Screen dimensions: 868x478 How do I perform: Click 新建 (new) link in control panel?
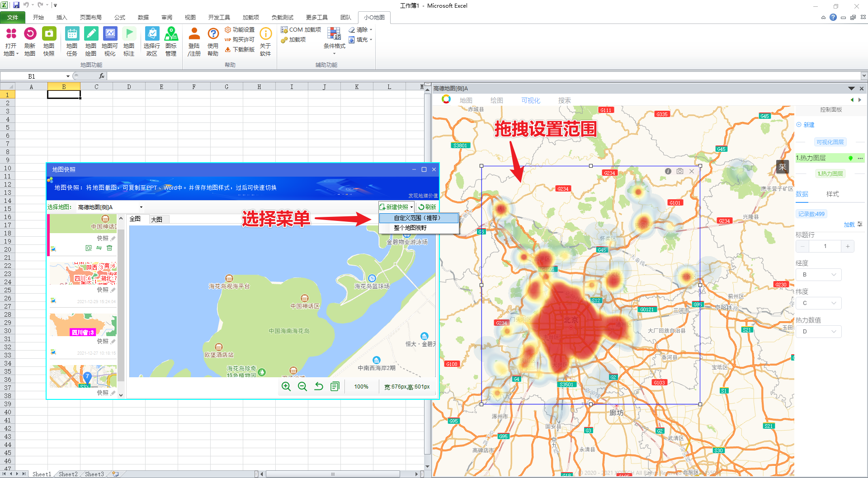tap(806, 125)
